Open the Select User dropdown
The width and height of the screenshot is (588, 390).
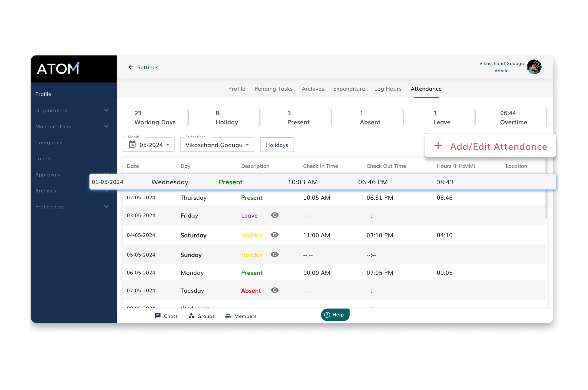[x=217, y=144]
